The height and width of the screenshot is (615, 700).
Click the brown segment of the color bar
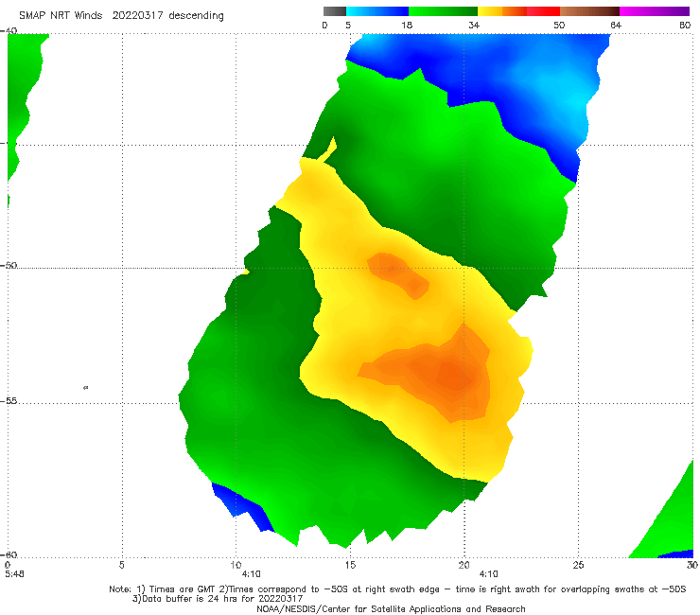(x=589, y=11)
